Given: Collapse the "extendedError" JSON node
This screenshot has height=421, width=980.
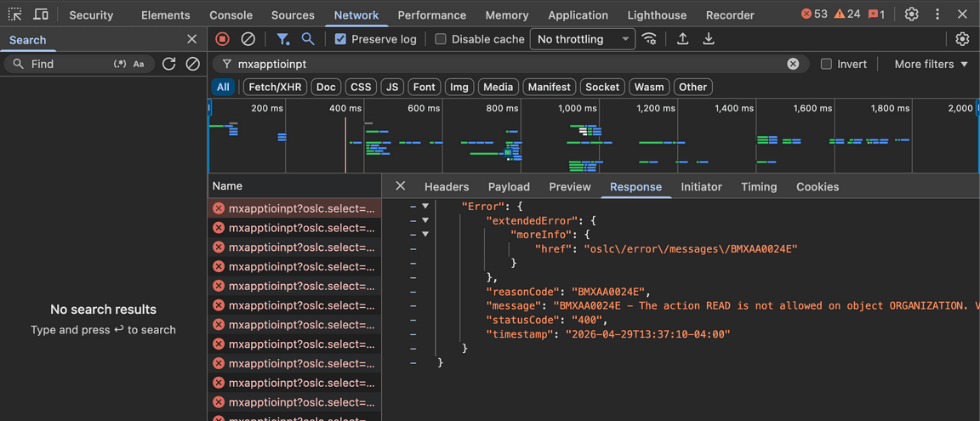Looking at the screenshot, I should click(x=425, y=220).
